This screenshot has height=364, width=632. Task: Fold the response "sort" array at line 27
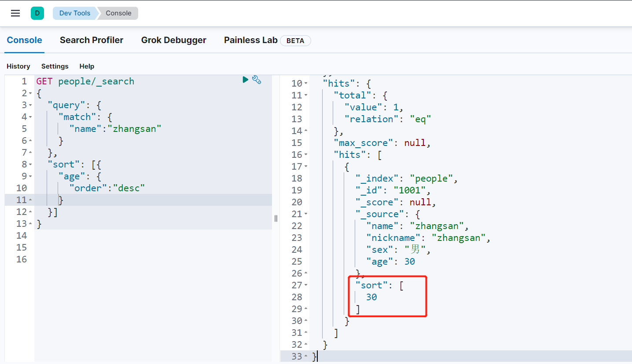306,285
